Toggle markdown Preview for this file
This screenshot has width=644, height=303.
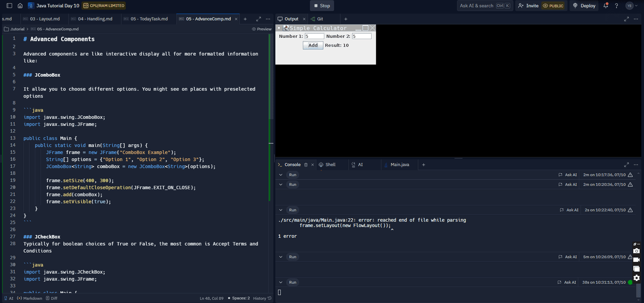[x=262, y=29]
